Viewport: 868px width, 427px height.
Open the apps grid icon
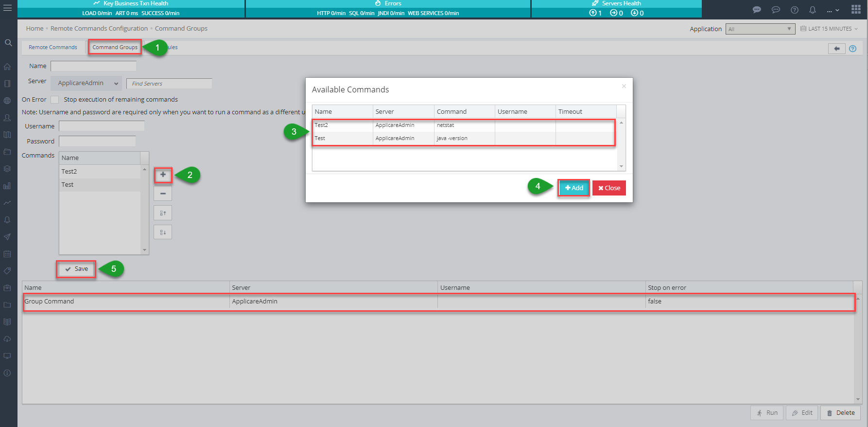[x=856, y=10]
